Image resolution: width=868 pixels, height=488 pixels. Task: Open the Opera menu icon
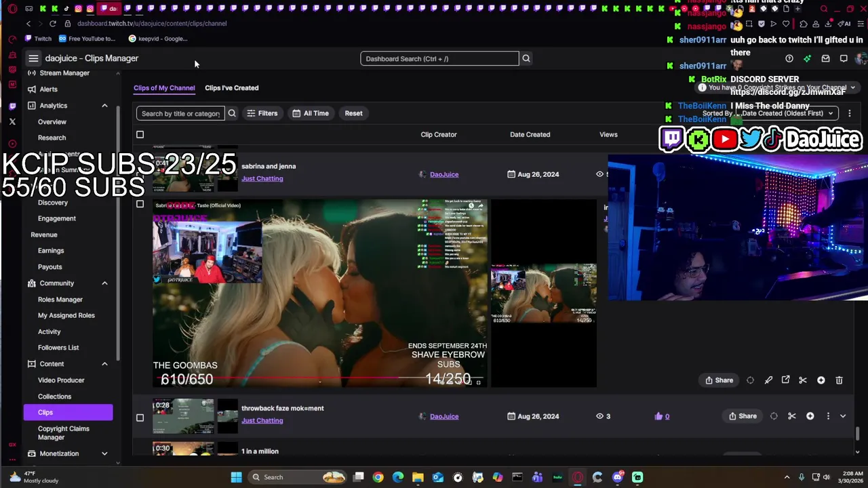click(x=12, y=9)
